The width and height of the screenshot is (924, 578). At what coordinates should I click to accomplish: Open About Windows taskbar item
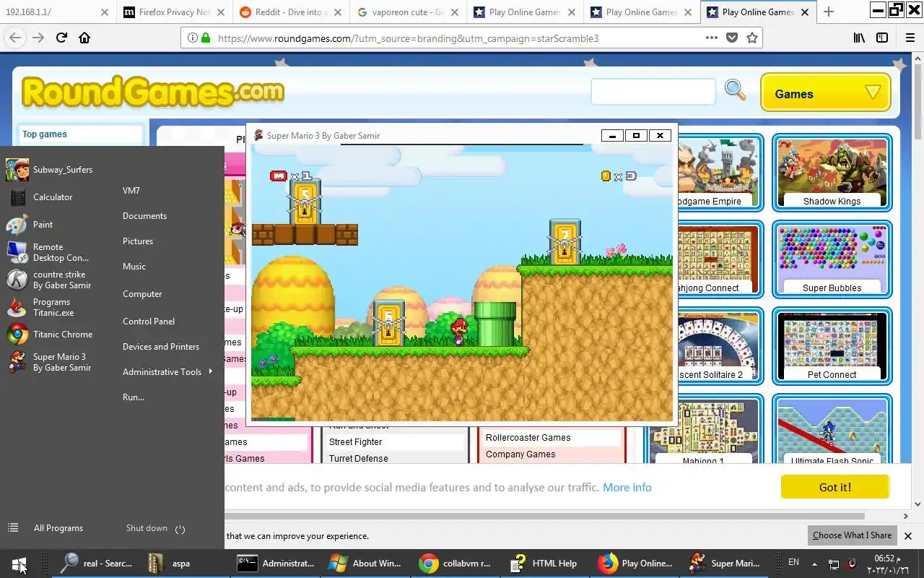[365, 564]
